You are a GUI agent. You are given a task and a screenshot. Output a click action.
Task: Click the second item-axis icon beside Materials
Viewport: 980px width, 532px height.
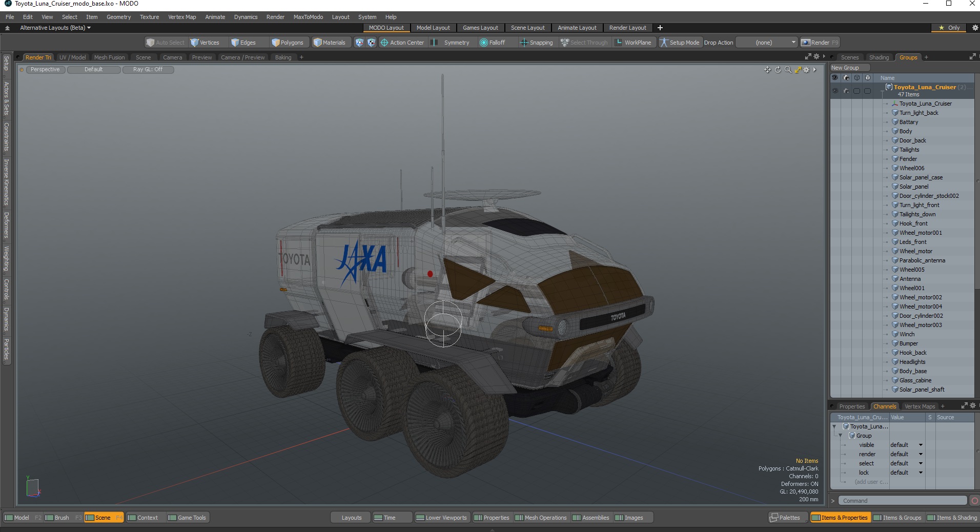tap(372, 43)
